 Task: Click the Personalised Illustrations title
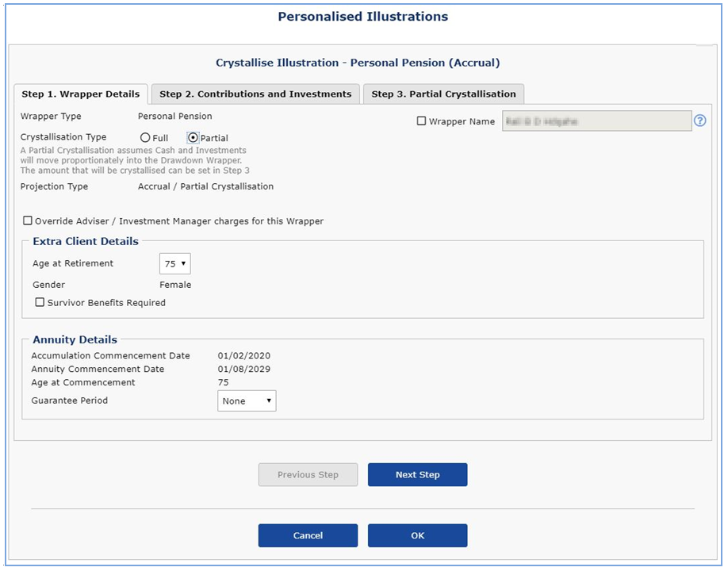[362, 17]
